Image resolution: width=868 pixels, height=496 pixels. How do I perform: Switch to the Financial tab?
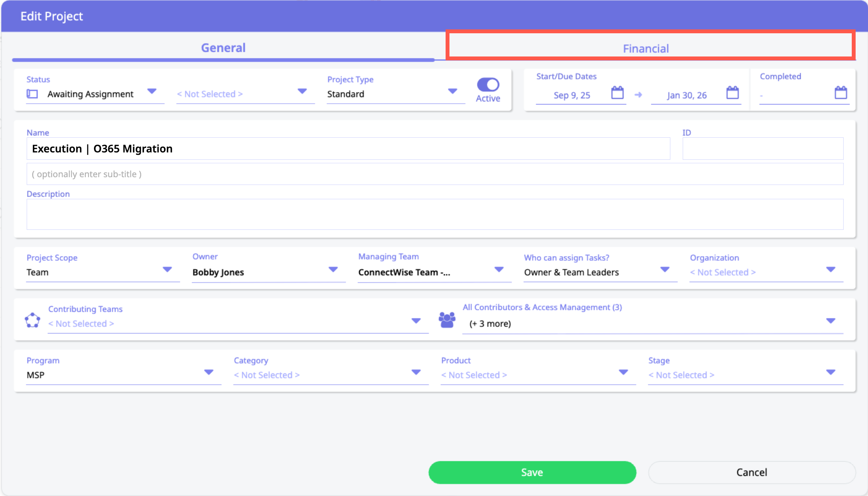click(646, 48)
